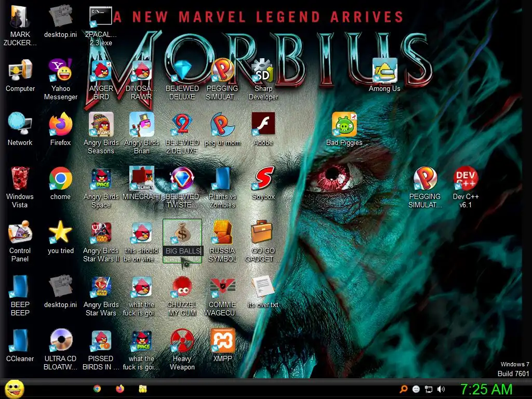Open the Computer desktop icon

(x=20, y=70)
